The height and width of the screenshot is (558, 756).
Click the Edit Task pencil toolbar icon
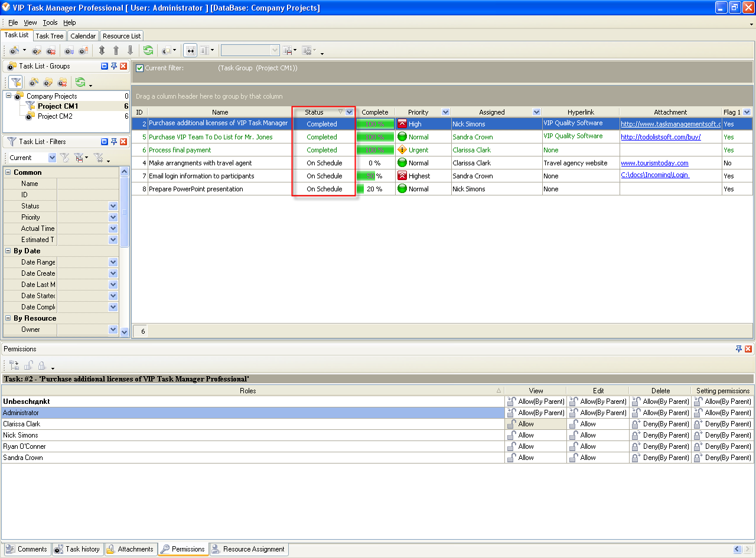[x=37, y=51]
